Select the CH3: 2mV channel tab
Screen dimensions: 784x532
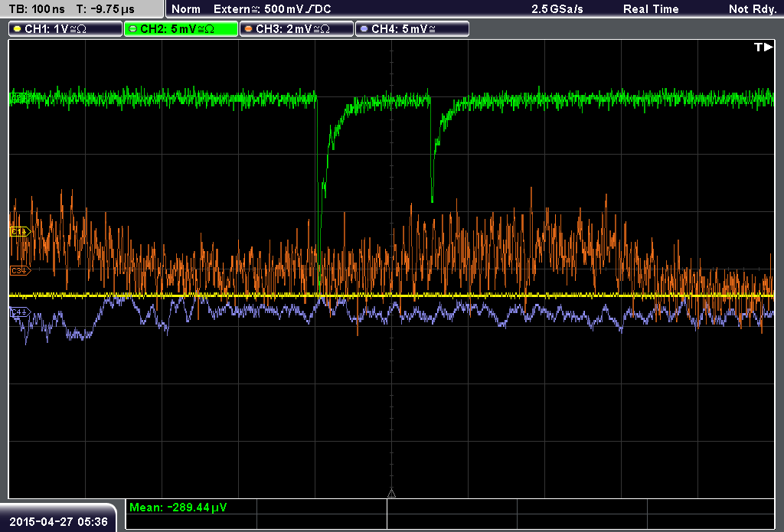pyautogui.click(x=296, y=29)
